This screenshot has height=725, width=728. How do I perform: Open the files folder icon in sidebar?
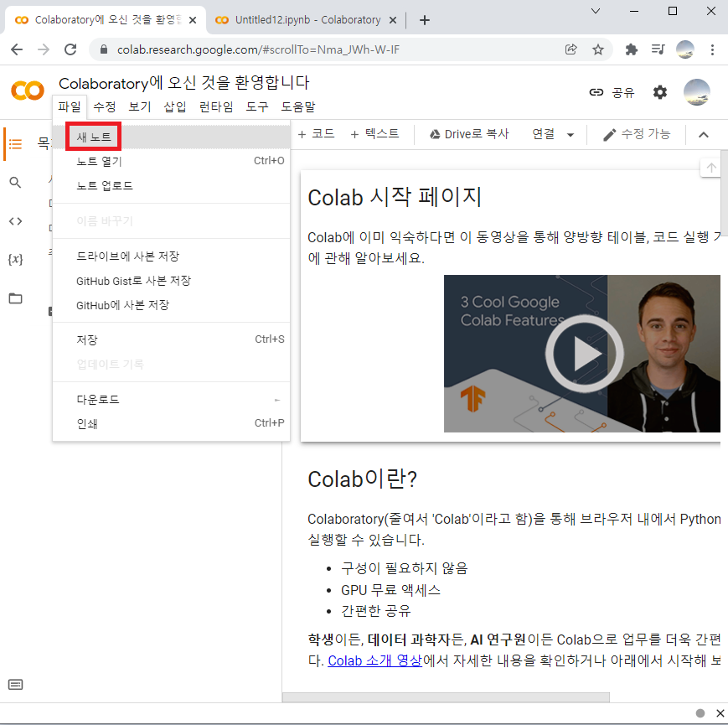15,298
